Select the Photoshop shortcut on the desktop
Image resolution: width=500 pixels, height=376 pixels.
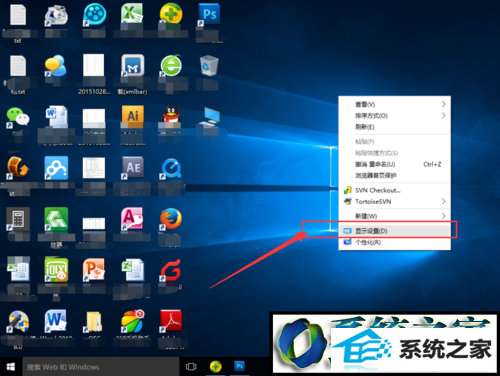click(x=209, y=15)
